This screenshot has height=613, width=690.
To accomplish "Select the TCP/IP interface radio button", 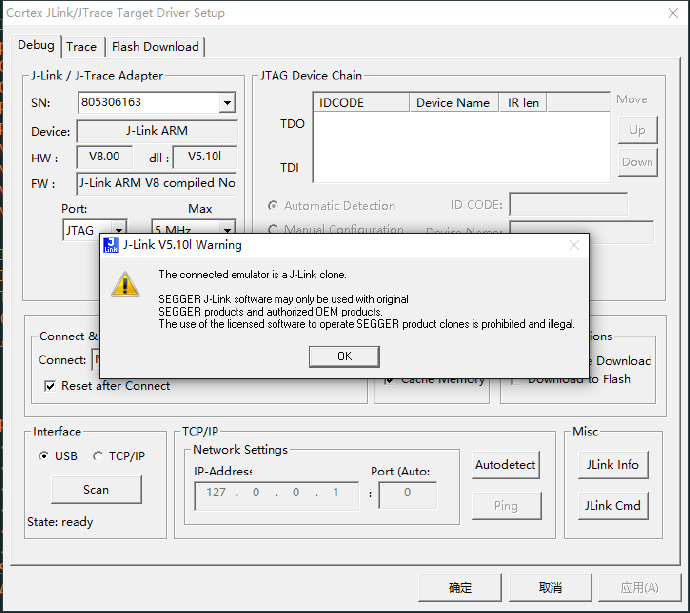I will tap(98, 456).
